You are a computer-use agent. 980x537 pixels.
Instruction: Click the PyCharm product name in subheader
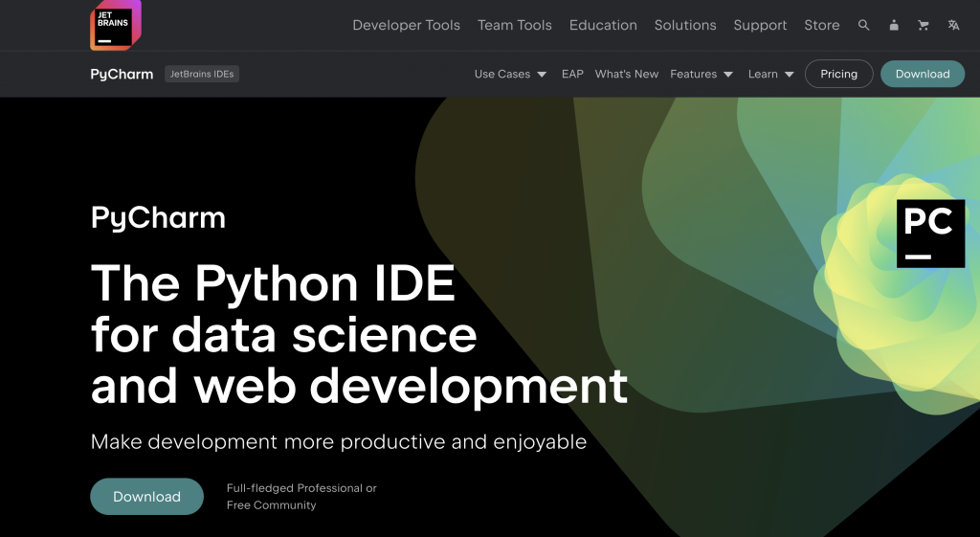[122, 74]
